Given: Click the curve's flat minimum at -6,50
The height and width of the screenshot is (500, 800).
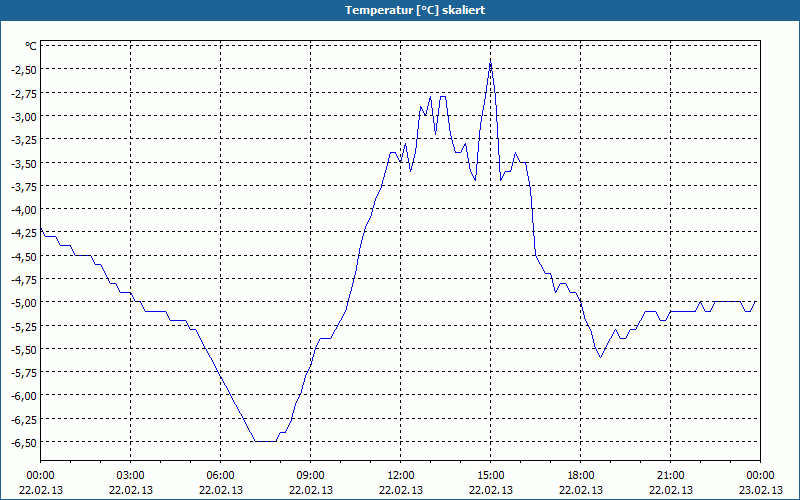Looking at the screenshot, I should click(265, 441).
